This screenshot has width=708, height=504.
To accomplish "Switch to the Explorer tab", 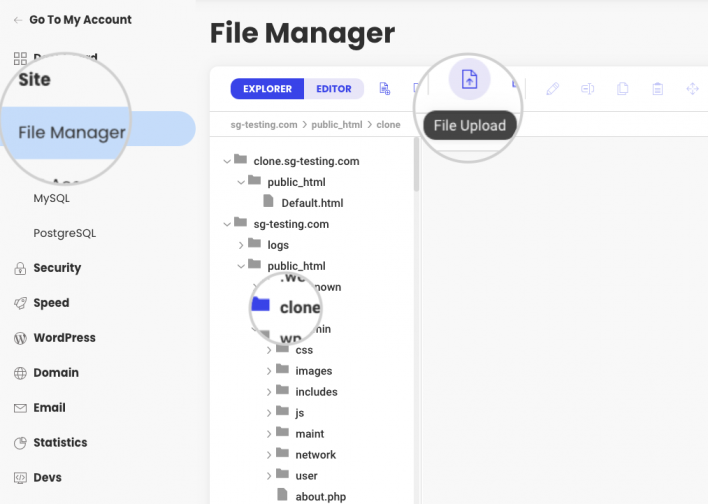I will (267, 89).
